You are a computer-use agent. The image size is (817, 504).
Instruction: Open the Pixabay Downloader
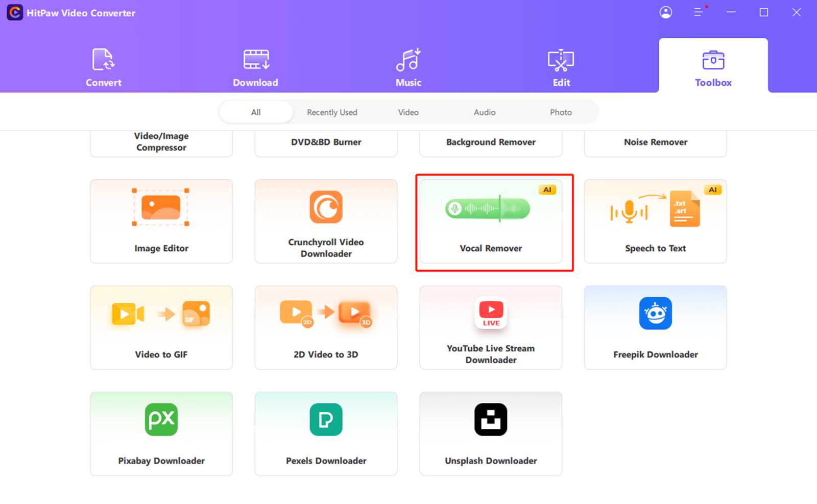161,434
